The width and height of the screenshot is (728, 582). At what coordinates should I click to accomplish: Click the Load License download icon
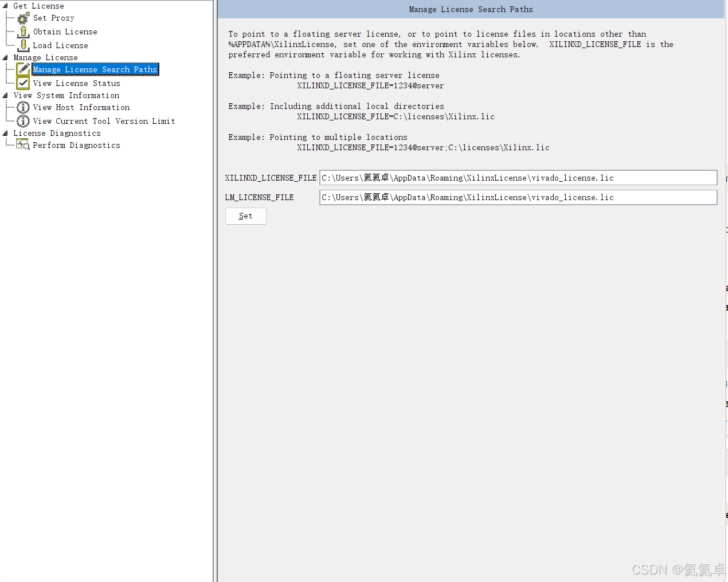click(x=23, y=45)
